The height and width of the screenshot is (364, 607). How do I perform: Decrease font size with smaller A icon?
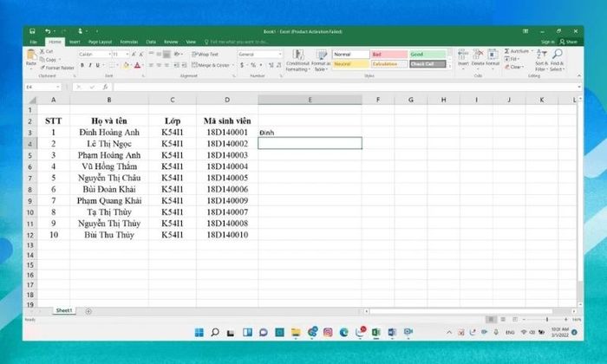point(141,55)
